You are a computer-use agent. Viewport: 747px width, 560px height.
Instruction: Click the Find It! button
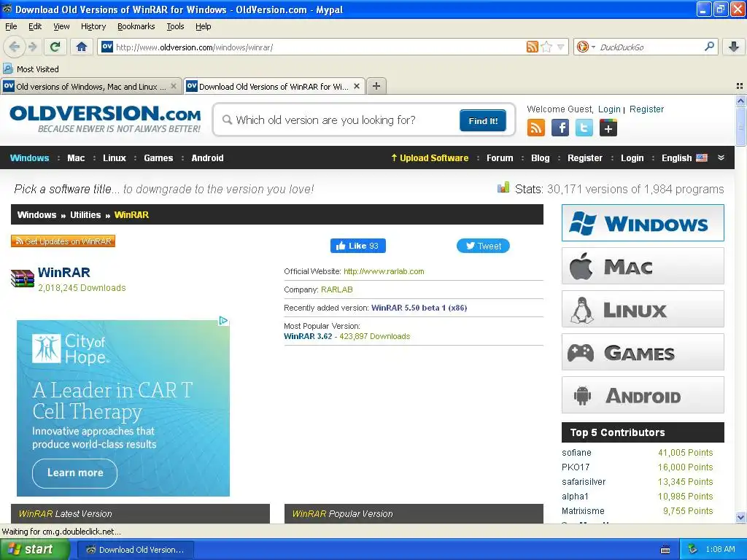click(483, 120)
